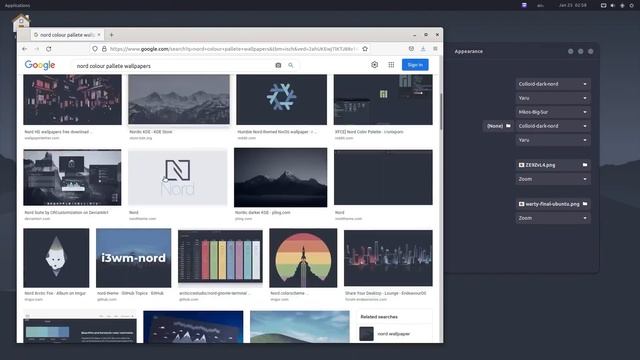640x360 pixels.
Task: Open a new tab with plus button
Action: click(111, 35)
